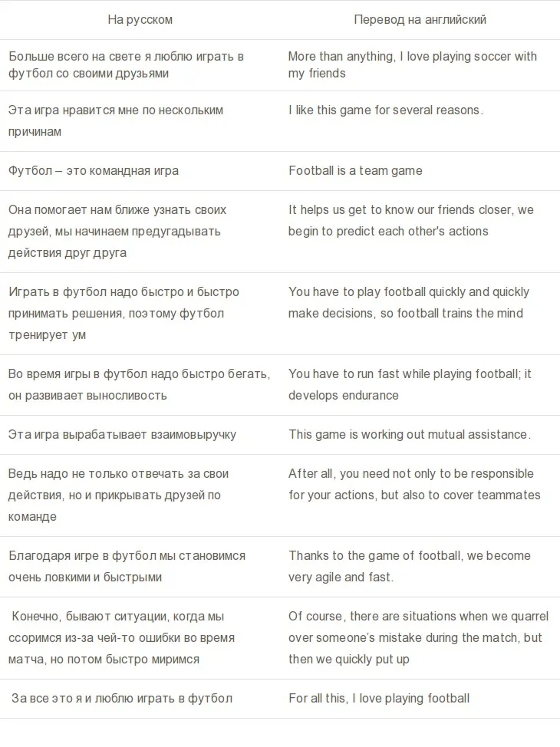Click the 'It helps us get to know' translation
The height and width of the screenshot is (747, 560).
[411, 221]
